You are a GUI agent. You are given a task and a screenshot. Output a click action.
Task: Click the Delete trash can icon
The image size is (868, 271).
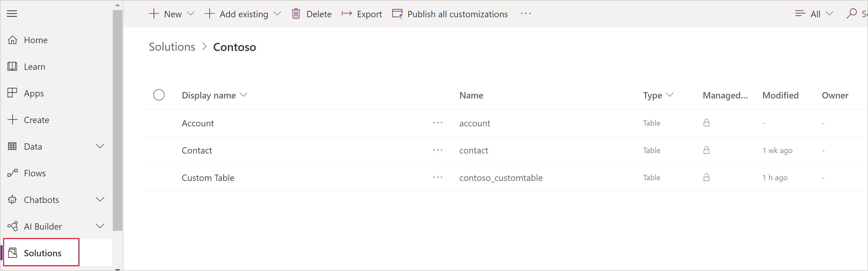296,14
